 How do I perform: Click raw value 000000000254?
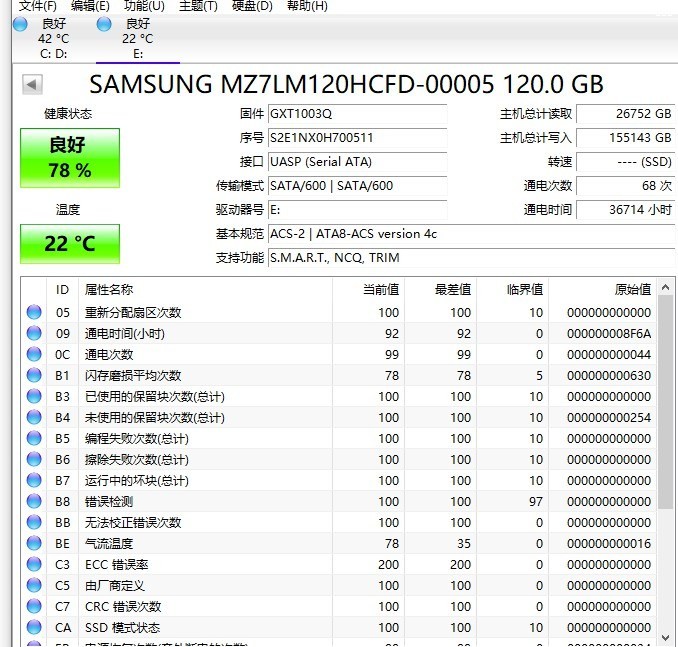pyautogui.click(x=609, y=417)
